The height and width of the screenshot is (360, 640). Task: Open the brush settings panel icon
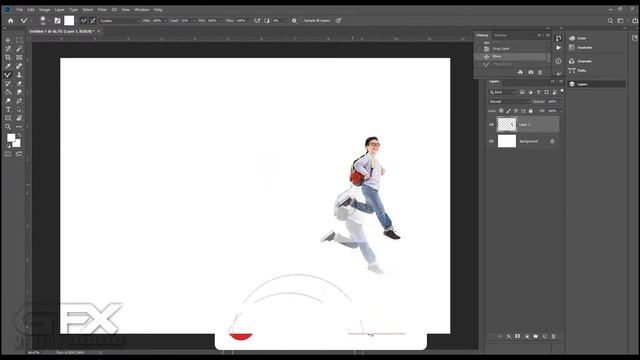click(58, 20)
